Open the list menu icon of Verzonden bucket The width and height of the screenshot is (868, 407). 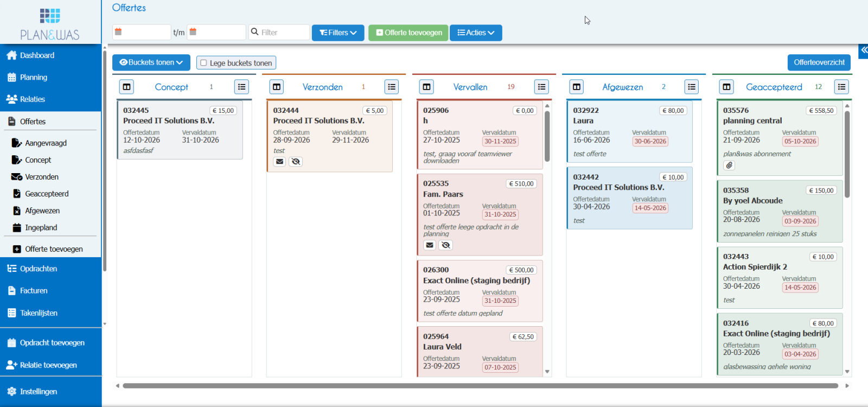pos(392,87)
